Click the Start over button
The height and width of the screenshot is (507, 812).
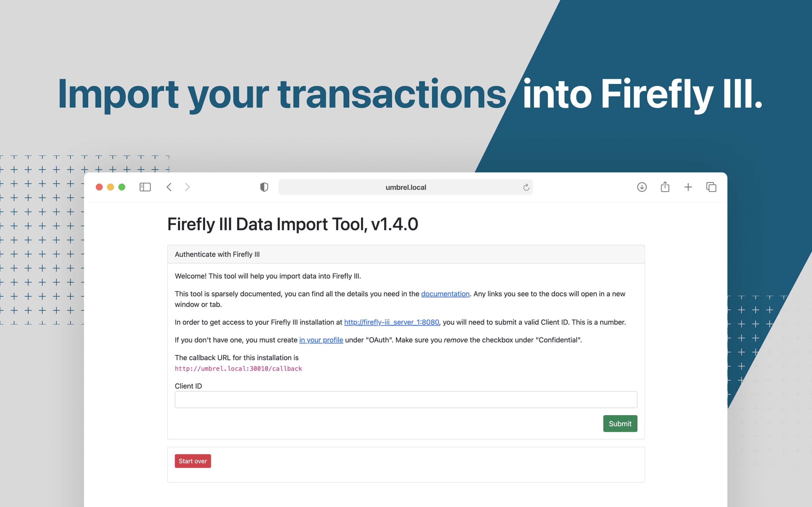click(193, 461)
